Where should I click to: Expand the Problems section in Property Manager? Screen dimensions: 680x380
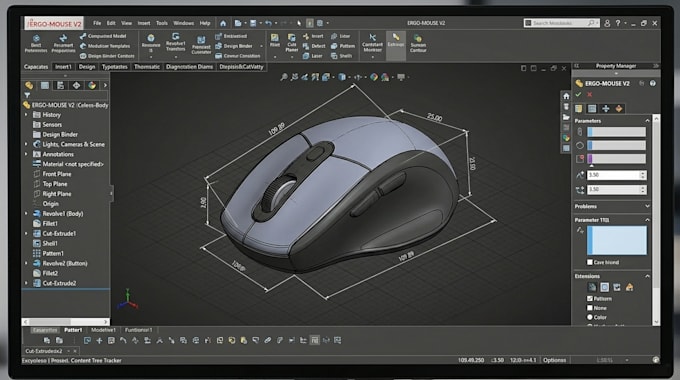(x=647, y=206)
